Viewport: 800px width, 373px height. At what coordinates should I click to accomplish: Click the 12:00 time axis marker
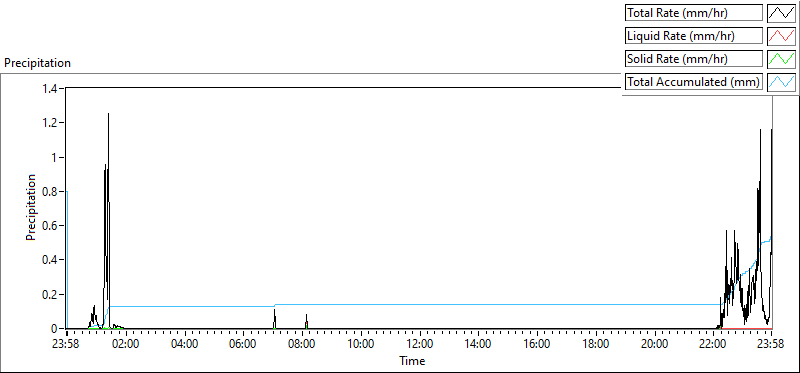pyautogui.click(x=419, y=343)
